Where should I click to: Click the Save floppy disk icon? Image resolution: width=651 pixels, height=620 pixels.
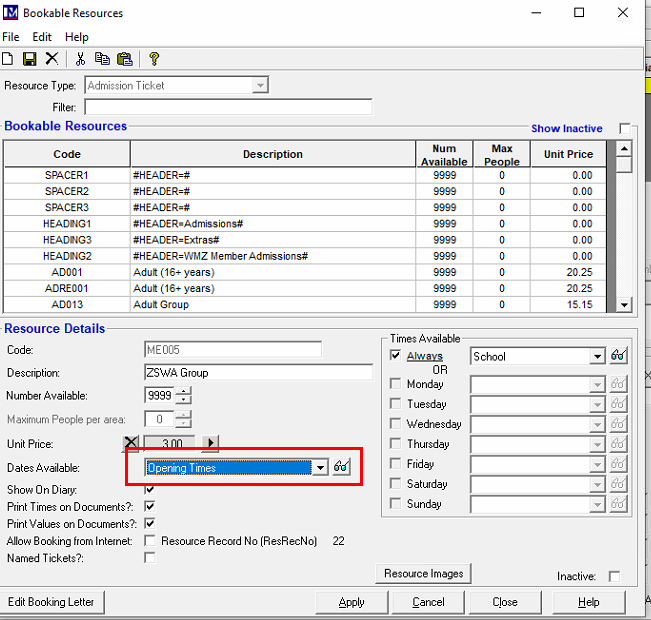pyautogui.click(x=29, y=59)
